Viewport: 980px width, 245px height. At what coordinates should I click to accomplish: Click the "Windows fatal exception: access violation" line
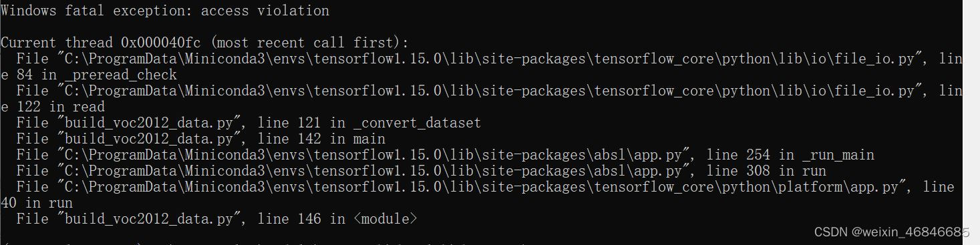(165, 11)
